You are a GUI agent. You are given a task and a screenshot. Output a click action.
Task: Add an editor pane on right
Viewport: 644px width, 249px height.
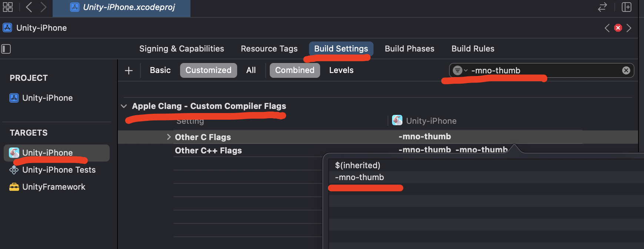627,7
